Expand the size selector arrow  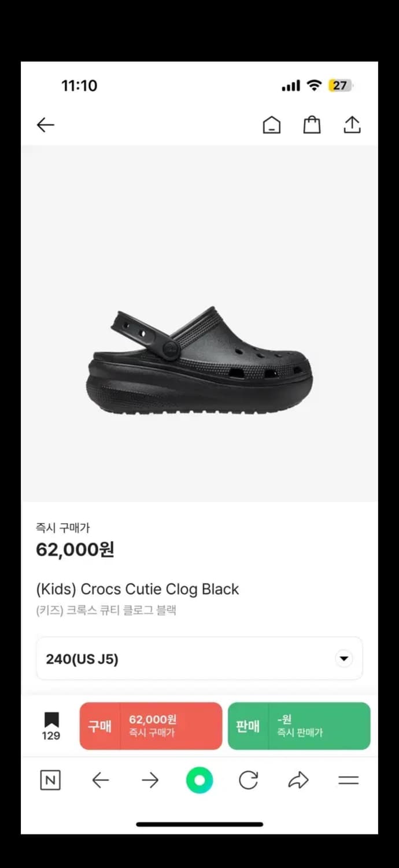pyautogui.click(x=344, y=659)
